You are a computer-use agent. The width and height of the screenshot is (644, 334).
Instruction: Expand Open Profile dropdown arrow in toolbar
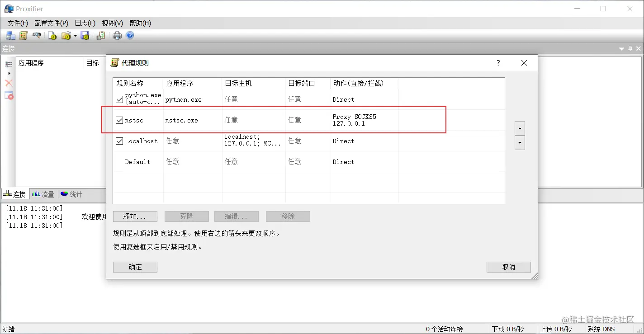(x=75, y=36)
